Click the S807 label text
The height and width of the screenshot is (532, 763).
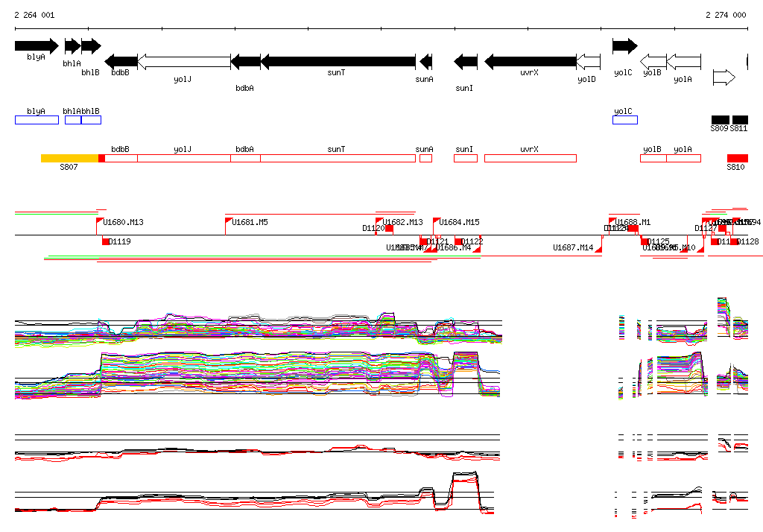(x=69, y=167)
